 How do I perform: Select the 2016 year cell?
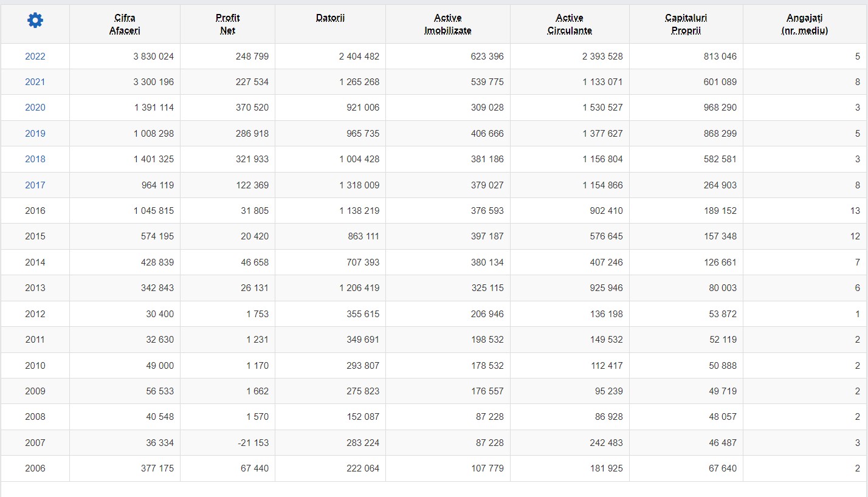[35, 211]
